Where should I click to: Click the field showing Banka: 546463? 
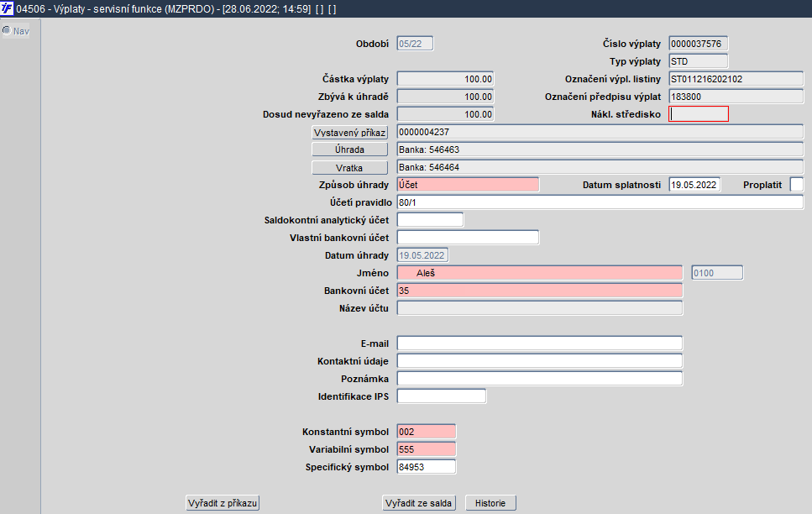[600, 149]
